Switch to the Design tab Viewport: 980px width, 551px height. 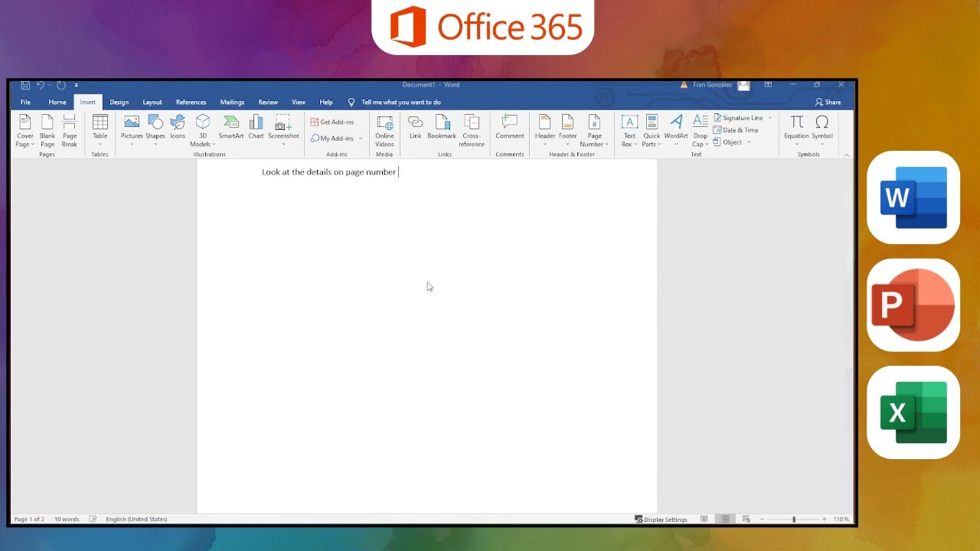[x=119, y=102]
